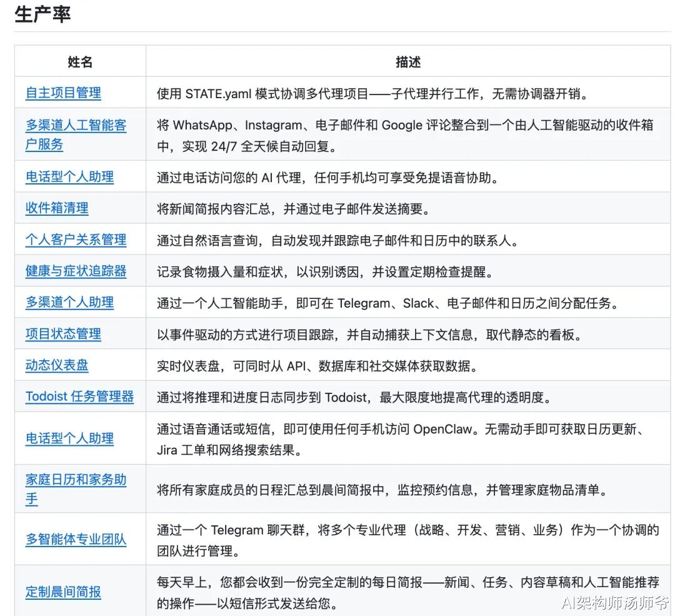This screenshot has height=616, width=675.
Task: Open the 自主项目管理 link
Action: (x=62, y=92)
